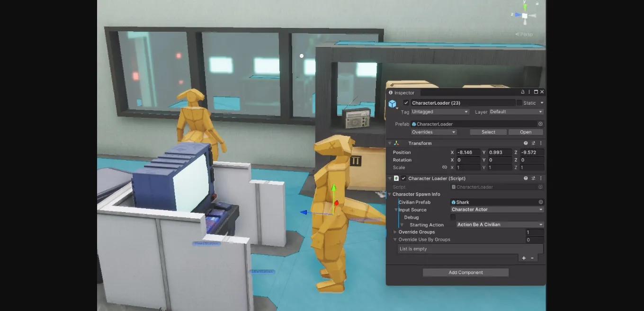Switch to the Inspector tab

pyautogui.click(x=403, y=92)
